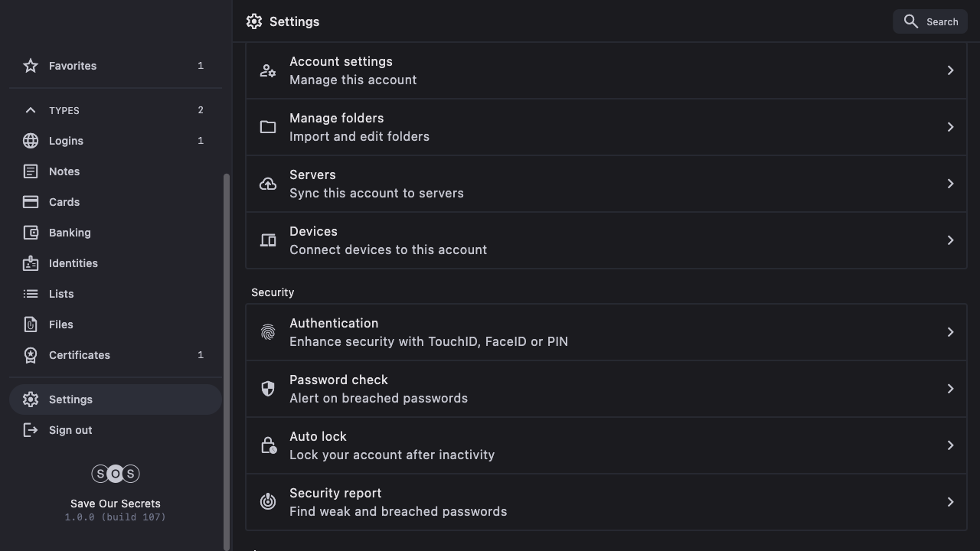Click the sidebar vertical scrollbar
Image resolution: width=980 pixels, height=551 pixels.
(226, 360)
